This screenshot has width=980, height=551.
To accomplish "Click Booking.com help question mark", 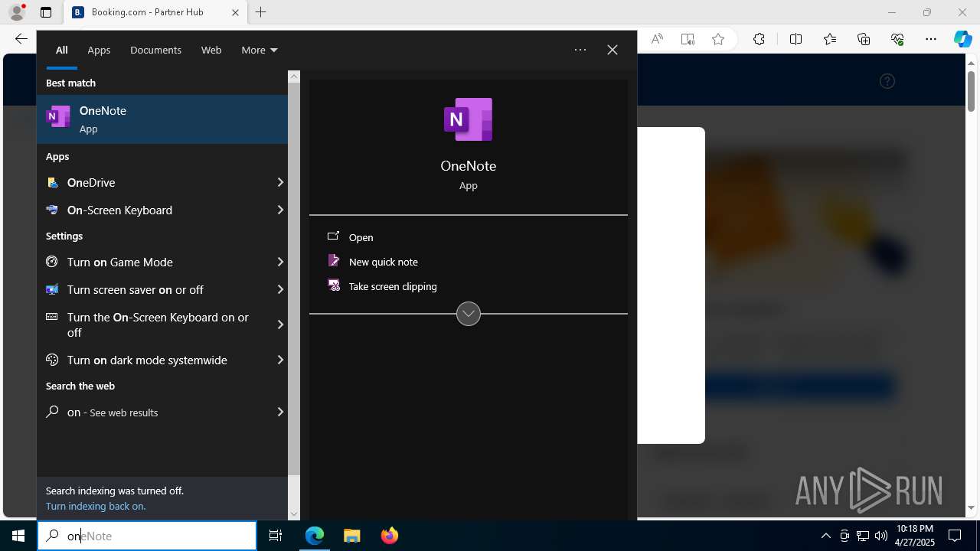I will click(887, 81).
